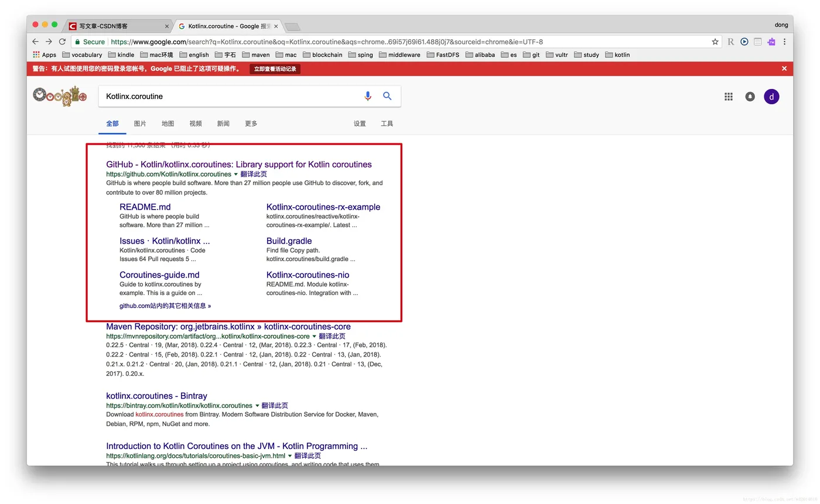Open the README.md sitelink
Image resolution: width=820 pixels, height=504 pixels.
[145, 207]
